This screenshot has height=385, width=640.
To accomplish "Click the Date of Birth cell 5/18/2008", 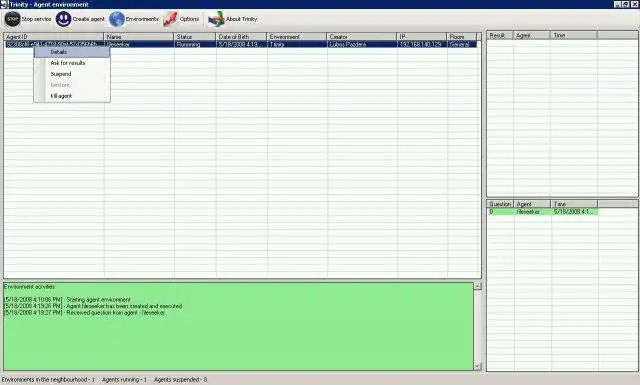I will pos(242,44).
